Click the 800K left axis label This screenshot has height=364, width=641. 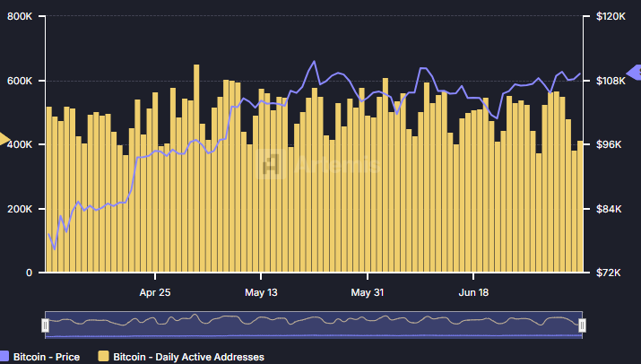click(x=20, y=16)
